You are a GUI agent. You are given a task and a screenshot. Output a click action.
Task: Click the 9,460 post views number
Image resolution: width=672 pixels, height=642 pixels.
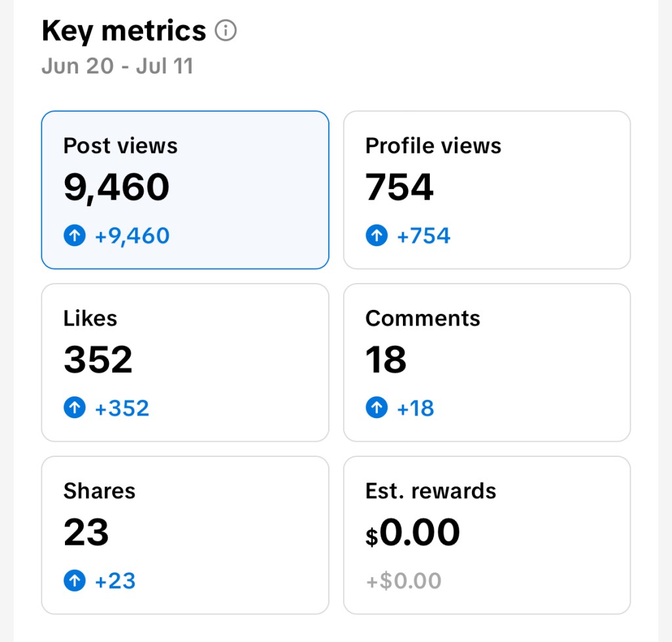point(117,188)
